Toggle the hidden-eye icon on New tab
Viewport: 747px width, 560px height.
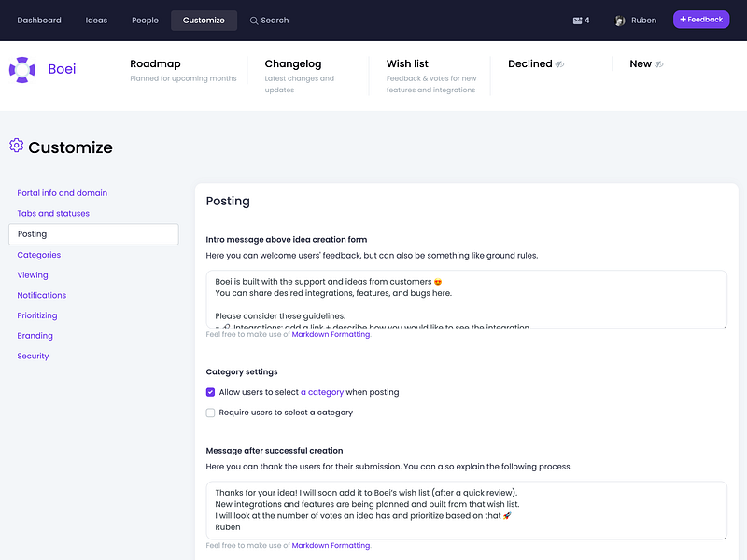658,63
